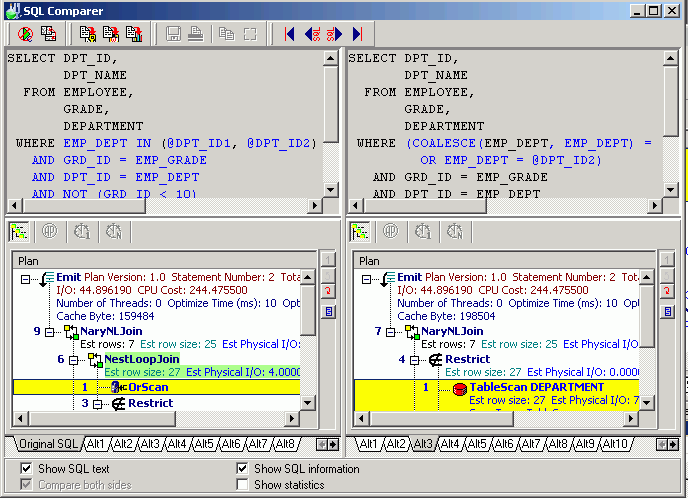Click left plan red question side button

tap(328, 291)
